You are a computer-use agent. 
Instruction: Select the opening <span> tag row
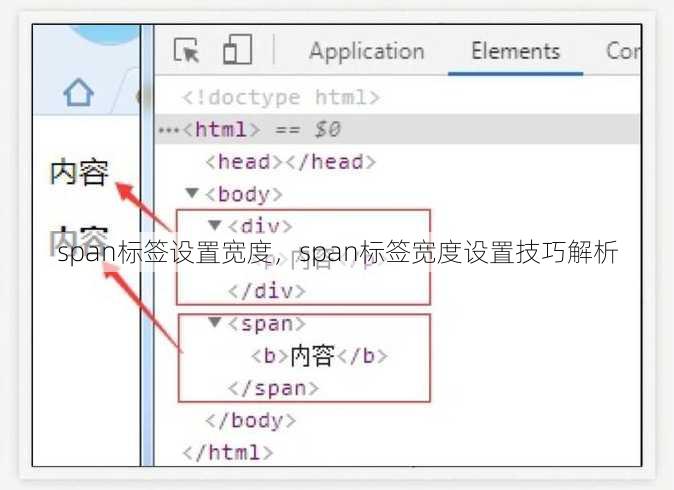267,323
